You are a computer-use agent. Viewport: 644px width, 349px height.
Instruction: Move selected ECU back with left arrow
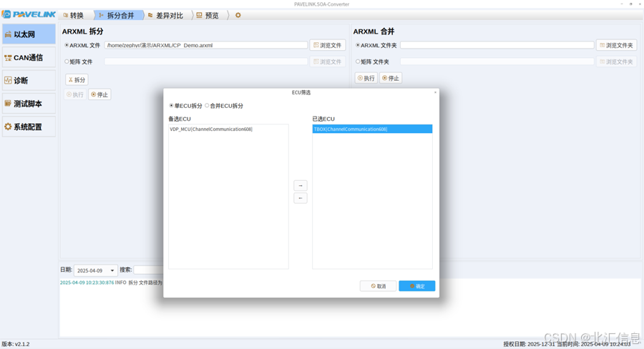coord(301,198)
